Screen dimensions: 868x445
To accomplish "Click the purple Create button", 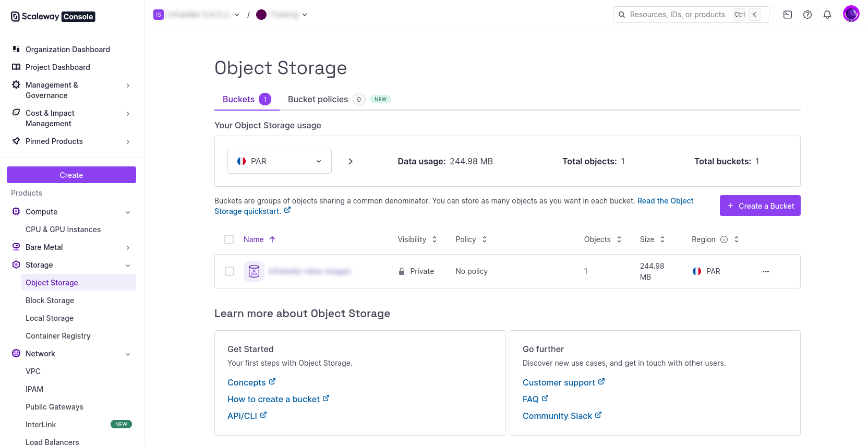I will coord(71,175).
